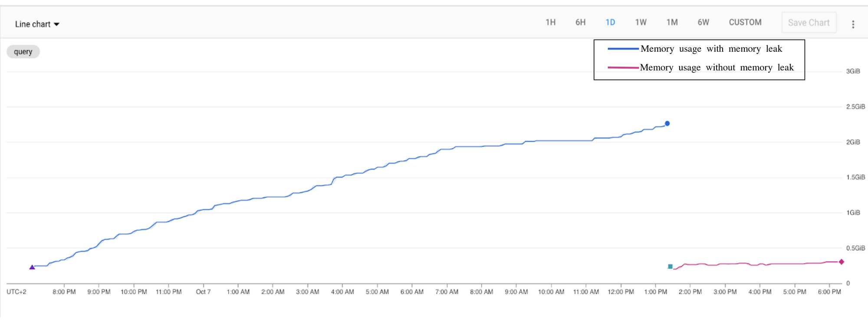
Task: Click 'Memory usage with memory leak' legend entry
Action: pos(711,49)
